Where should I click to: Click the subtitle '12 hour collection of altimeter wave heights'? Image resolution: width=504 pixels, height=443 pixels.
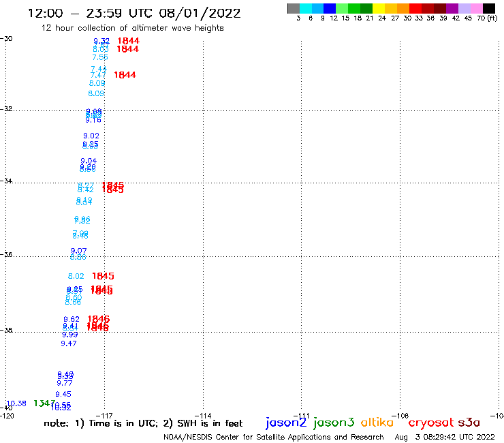132,28
